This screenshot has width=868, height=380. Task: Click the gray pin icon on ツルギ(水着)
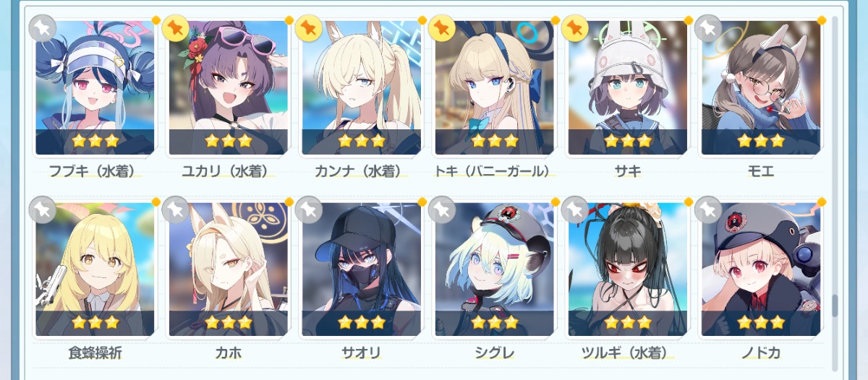(574, 210)
